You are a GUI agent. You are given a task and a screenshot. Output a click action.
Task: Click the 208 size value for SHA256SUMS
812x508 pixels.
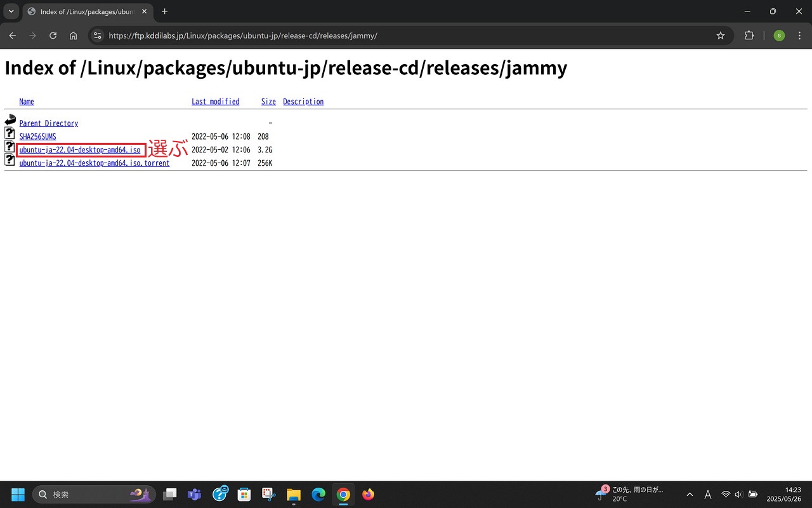tap(263, 137)
